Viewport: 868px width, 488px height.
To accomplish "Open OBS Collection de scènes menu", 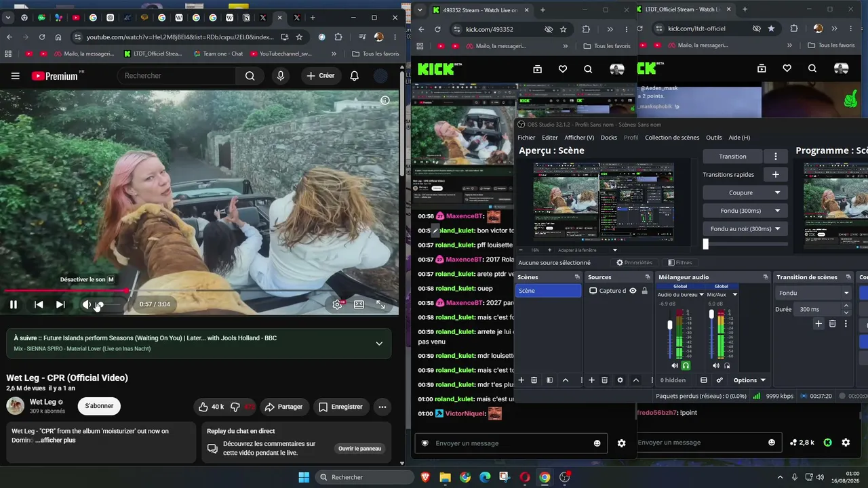I will [x=672, y=138].
